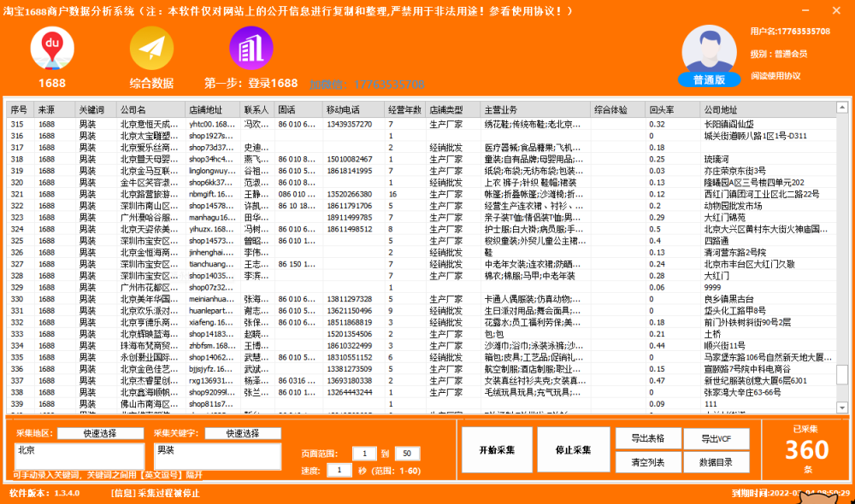The height and width of the screenshot is (504, 855).
Task: Click the table's vertical scrollbar thumb
Action: (842, 374)
